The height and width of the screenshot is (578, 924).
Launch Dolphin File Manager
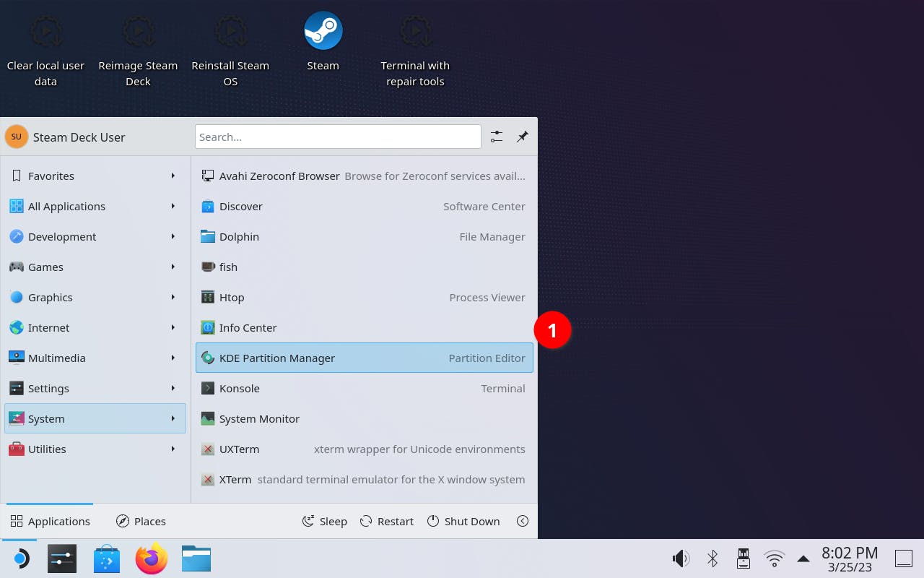pyautogui.click(x=365, y=236)
